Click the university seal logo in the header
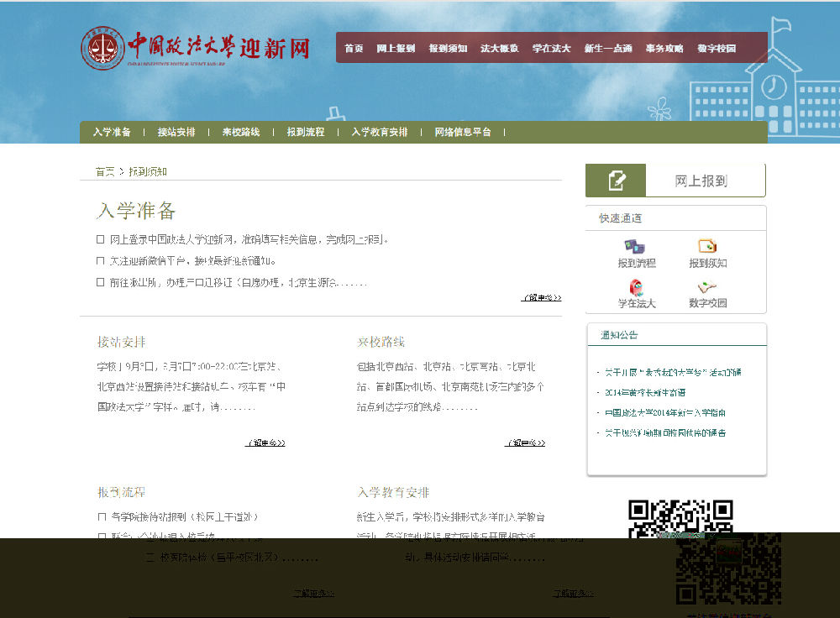 (102, 48)
